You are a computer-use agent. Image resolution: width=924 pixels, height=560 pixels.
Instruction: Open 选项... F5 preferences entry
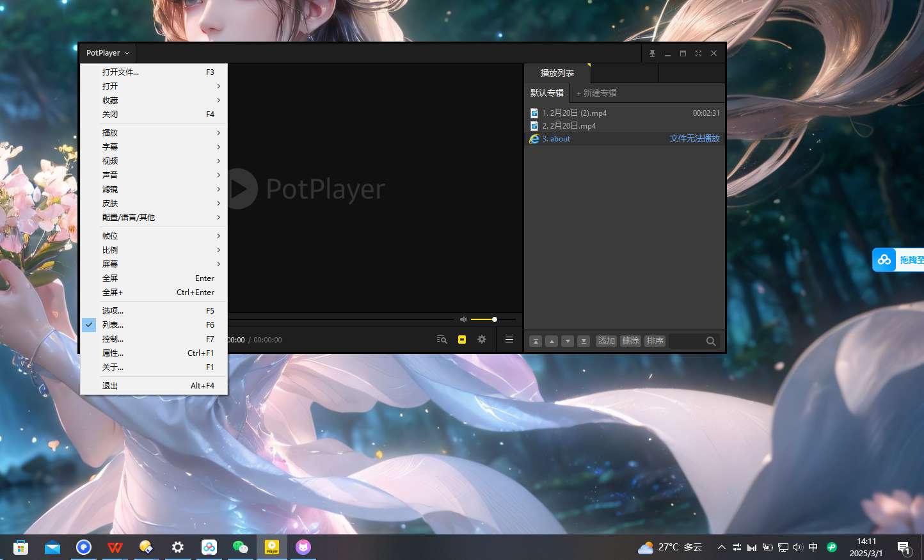coord(154,310)
